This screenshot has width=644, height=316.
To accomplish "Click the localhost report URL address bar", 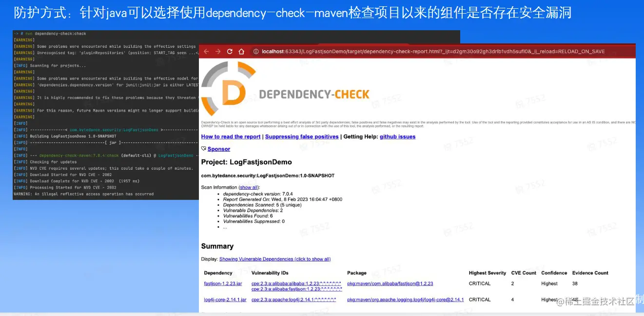I will pyautogui.click(x=433, y=51).
